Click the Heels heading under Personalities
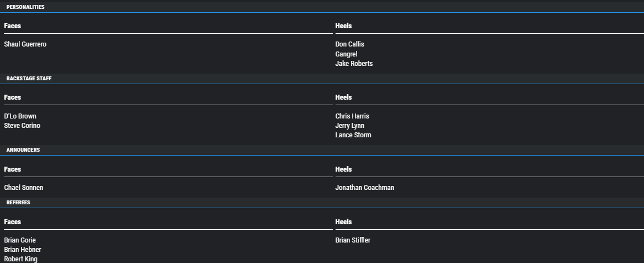This screenshot has height=263, width=644. 343,25
